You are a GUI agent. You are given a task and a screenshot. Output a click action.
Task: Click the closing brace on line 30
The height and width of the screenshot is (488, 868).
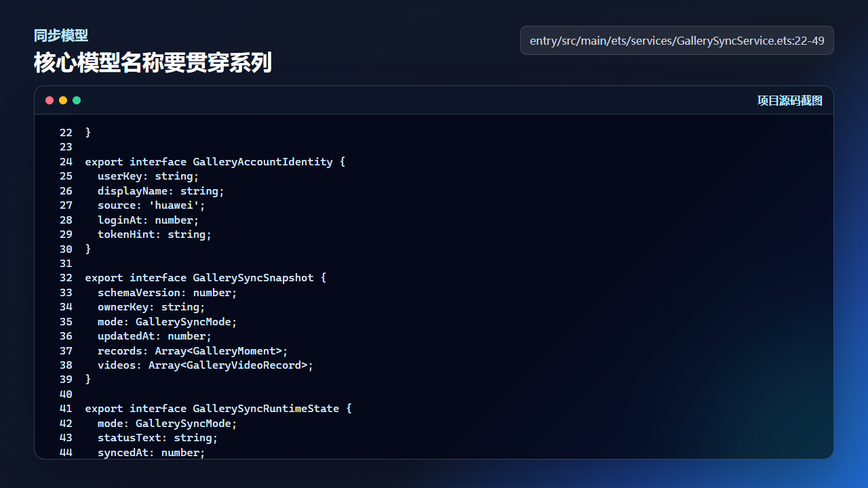[88, 249]
